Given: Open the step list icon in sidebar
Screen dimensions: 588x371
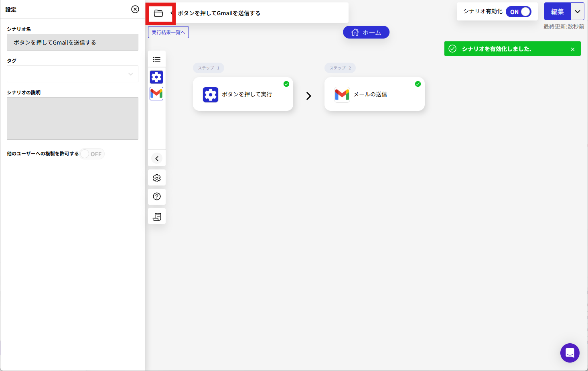Looking at the screenshot, I should tap(157, 59).
